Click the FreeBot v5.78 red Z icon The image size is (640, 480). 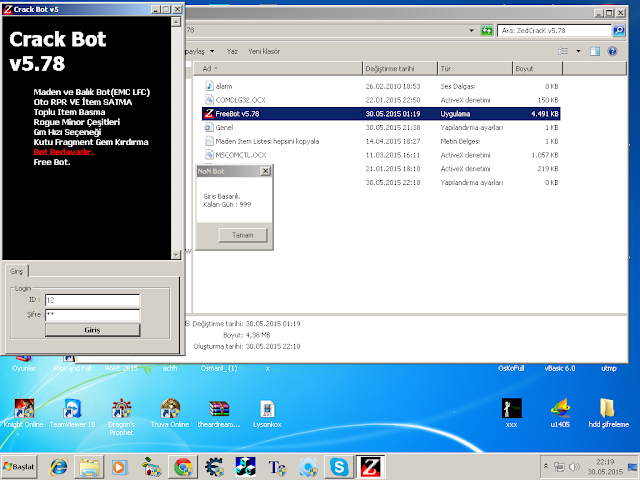pos(209,113)
